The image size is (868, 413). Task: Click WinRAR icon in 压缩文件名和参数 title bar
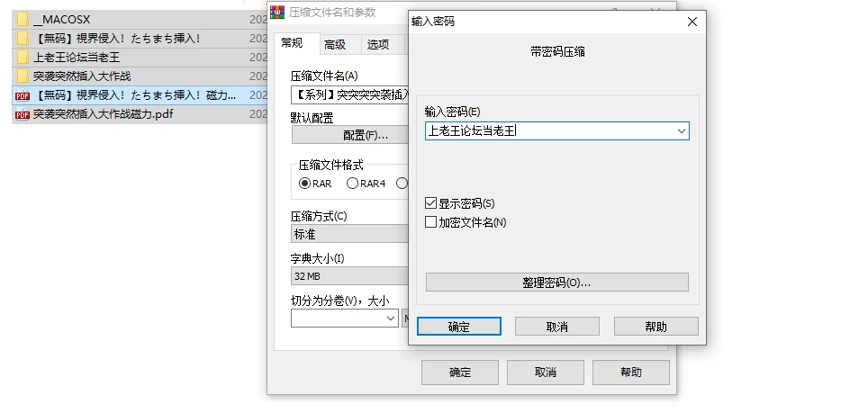coord(277,12)
